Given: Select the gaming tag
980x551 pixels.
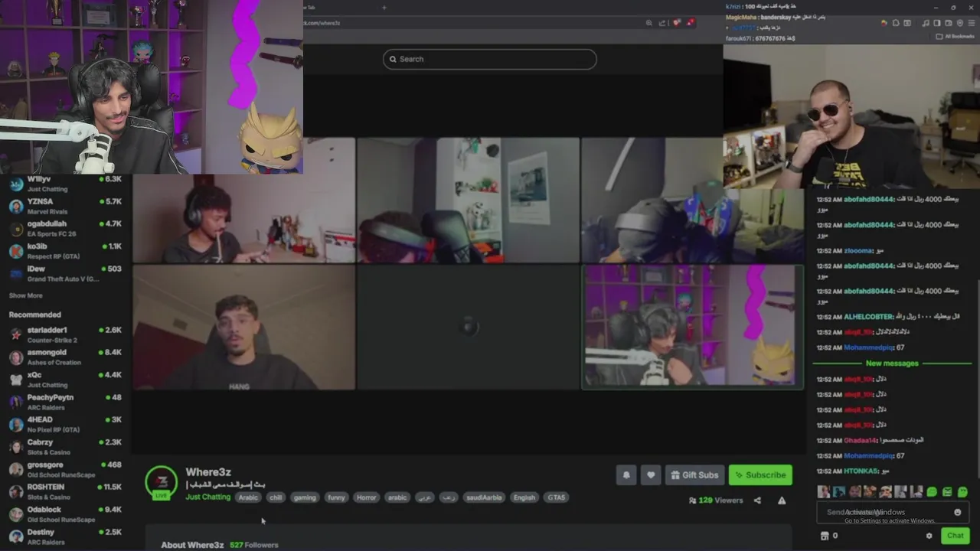Looking at the screenshot, I should (x=305, y=497).
